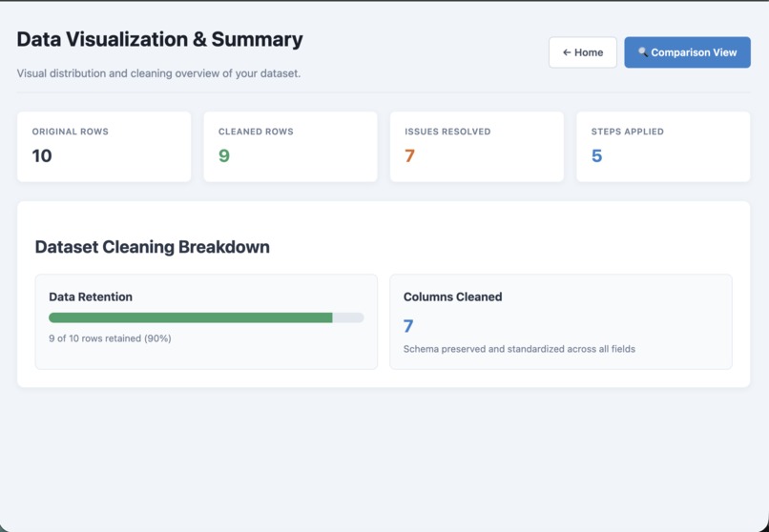769x532 pixels.
Task: Click the magnifier icon in Comparison View
Action: click(x=643, y=51)
